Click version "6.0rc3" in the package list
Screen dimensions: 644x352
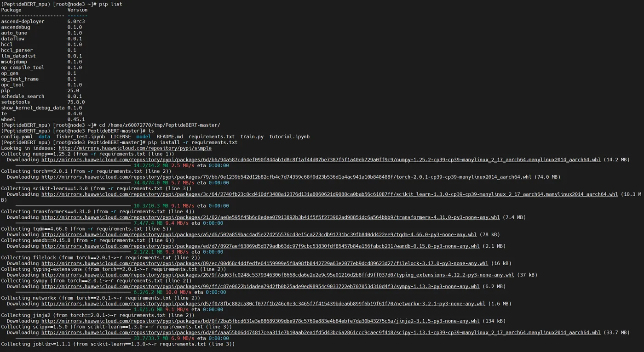coord(76,21)
